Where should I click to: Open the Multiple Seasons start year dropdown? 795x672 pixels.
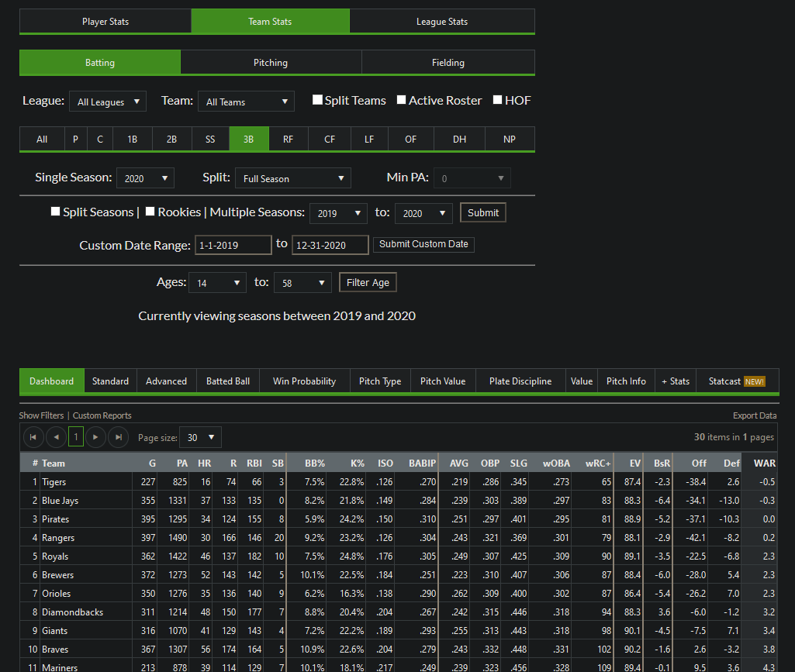point(339,213)
